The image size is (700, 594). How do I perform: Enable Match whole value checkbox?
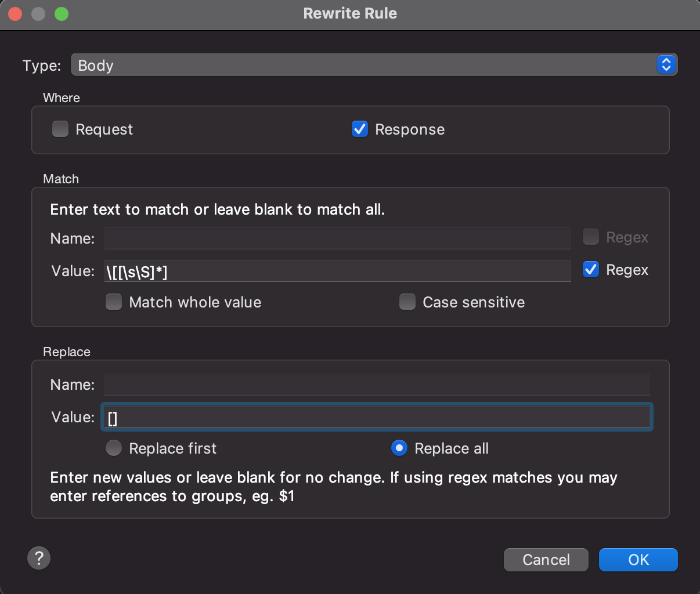pos(114,302)
